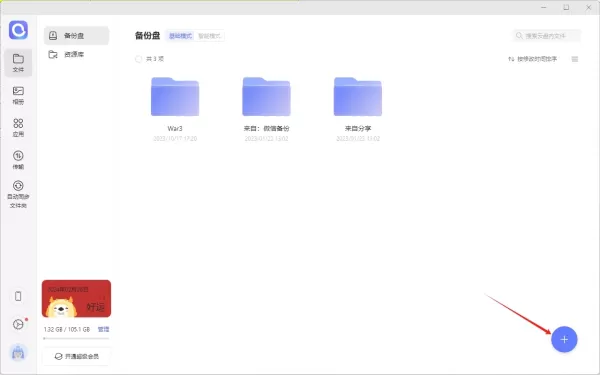Open the 相册 (Album) sidebar section

[x=18, y=95]
